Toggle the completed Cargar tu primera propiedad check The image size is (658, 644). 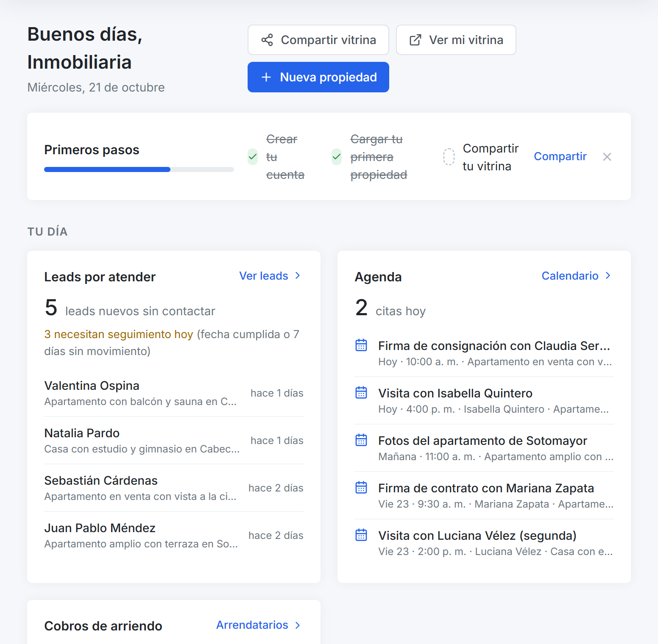tap(337, 157)
